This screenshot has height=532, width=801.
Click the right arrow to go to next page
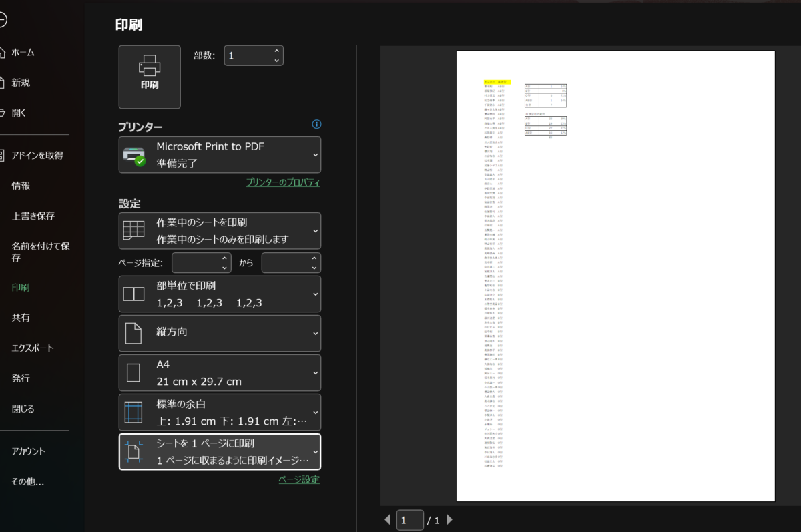(449, 519)
